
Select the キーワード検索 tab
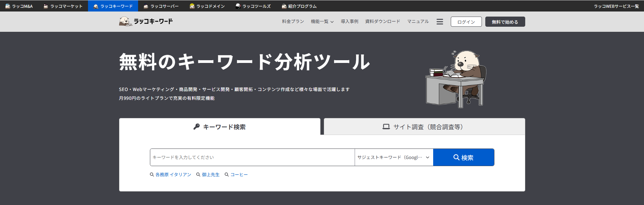pyautogui.click(x=220, y=127)
